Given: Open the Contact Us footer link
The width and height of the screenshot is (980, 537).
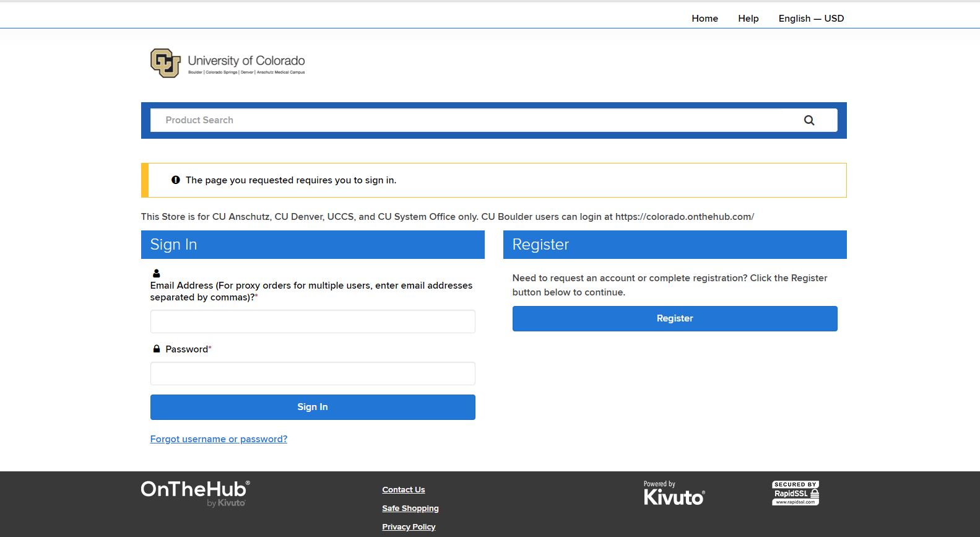Looking at the screenshot, I should click(404, 490).
